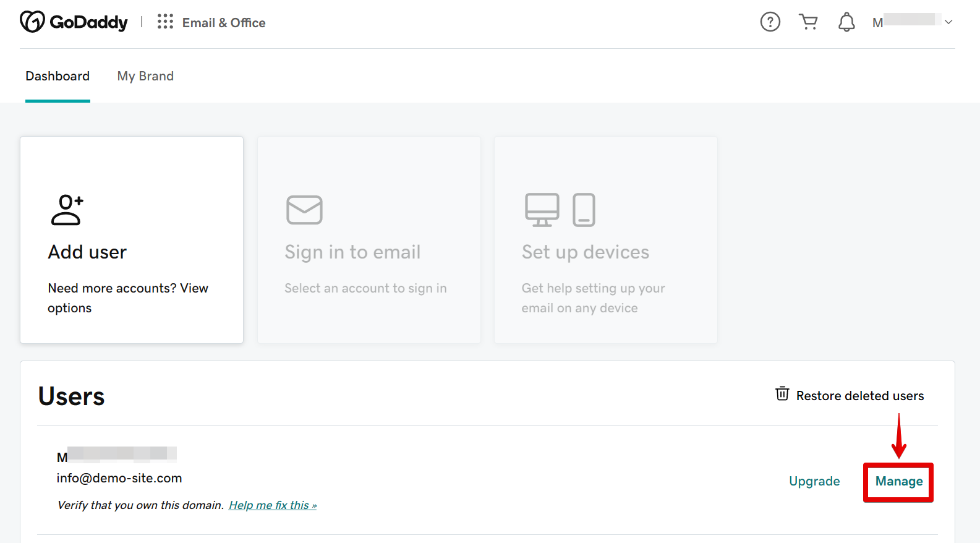The image size is (980, 543).
Task: Click the trash icon beside Restore deleted users
Action: pos(782,394)
